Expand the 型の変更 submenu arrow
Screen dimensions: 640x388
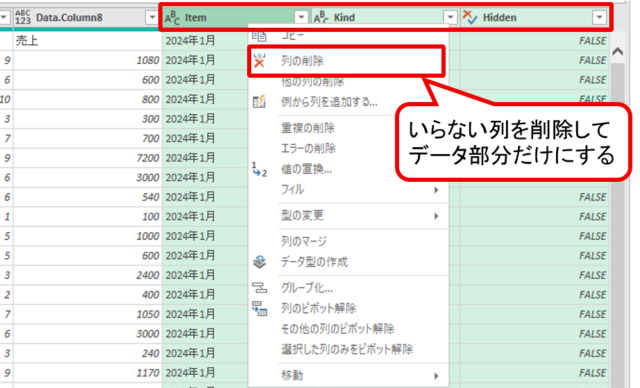(x=436, y=216)
